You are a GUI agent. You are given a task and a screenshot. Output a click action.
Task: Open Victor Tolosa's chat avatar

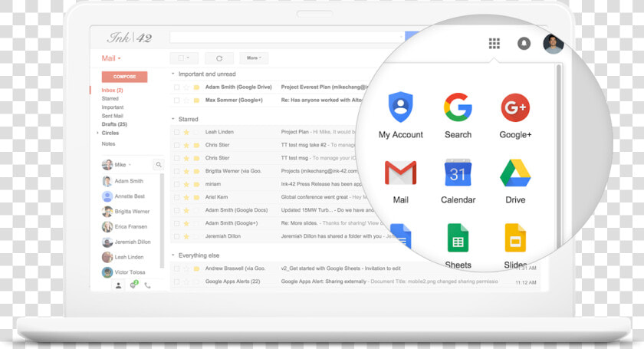(x=107, y=272)
